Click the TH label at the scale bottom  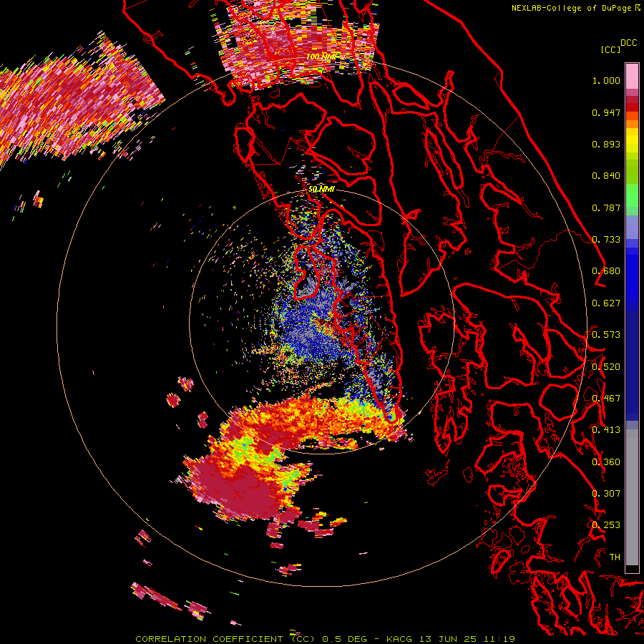(615, 557)
